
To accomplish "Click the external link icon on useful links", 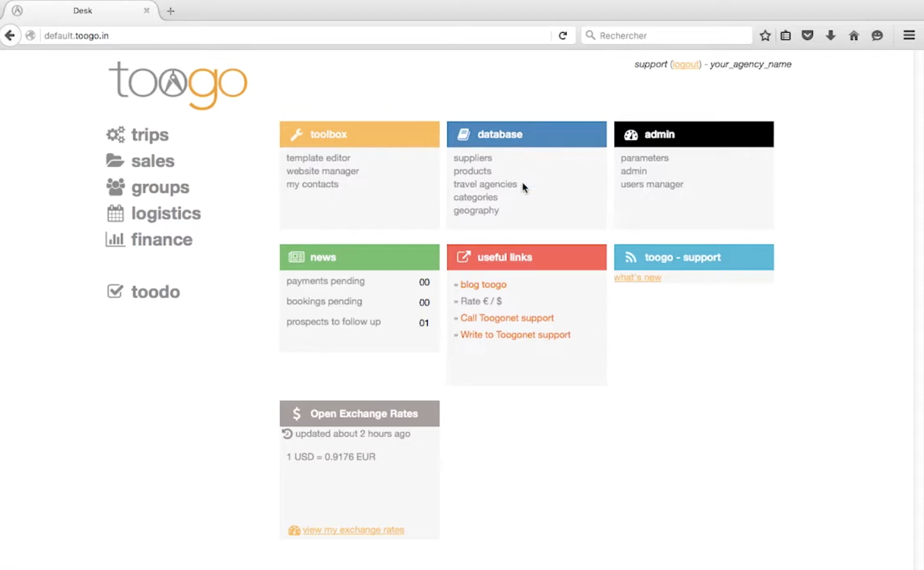I will (x=463, y=257).
